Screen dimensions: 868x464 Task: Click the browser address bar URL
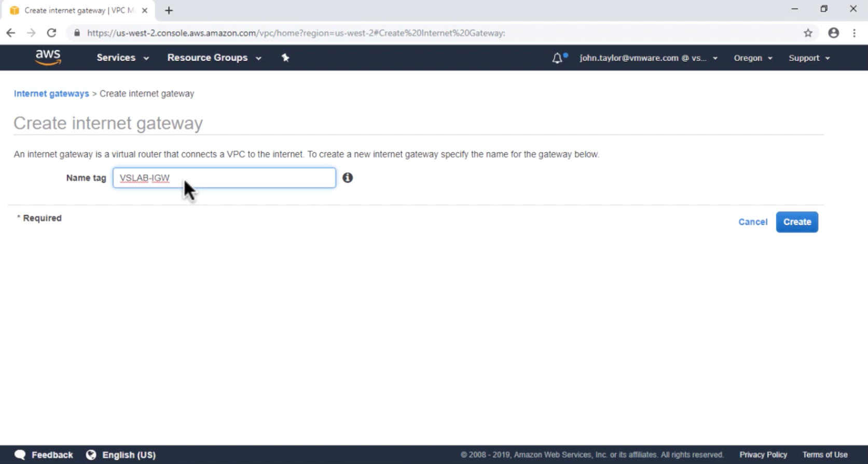click(x=296, y=33)
